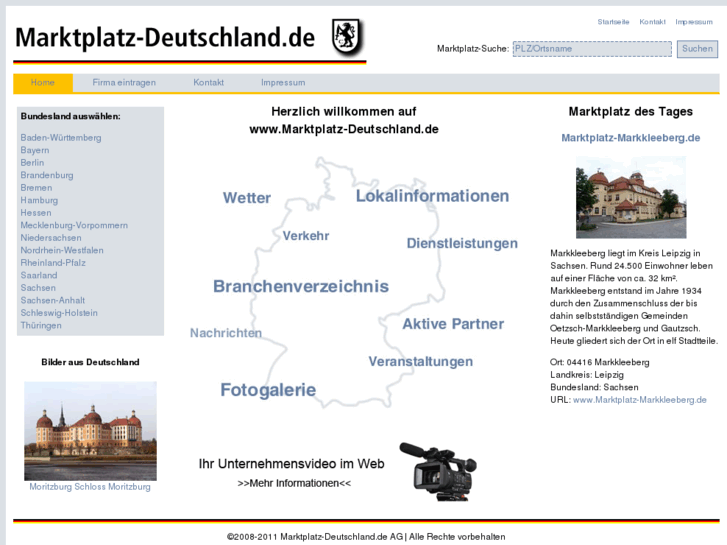Click the Suchen button
The image size is (727, 545).
point(697,49)
